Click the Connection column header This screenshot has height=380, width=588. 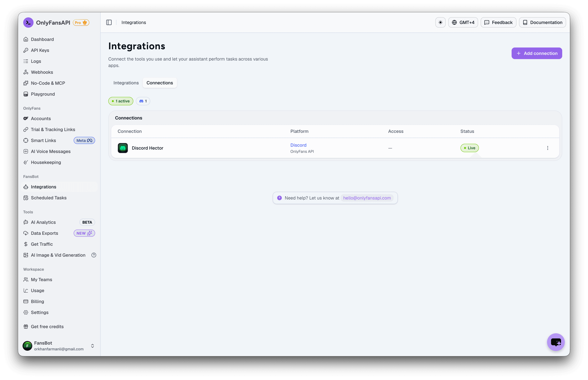[130, 131]
